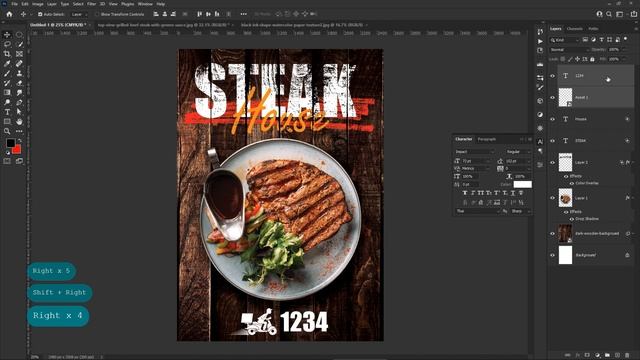Hide the House text layer
The width and height of the screenshot is (640, 360).
pyautogui.click(x=553, y=119)
